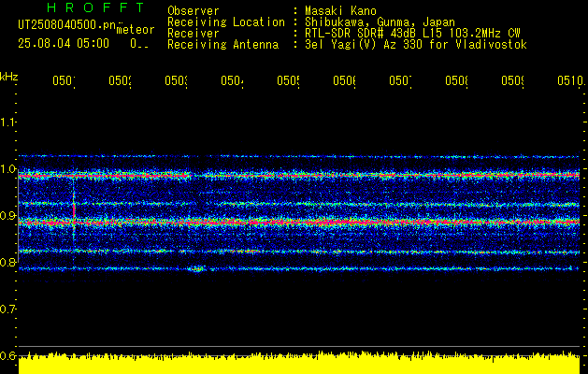Click the yellow noise level graph at the bottom
The height and width of the screenshot is (374, 588).
[299, 363]
